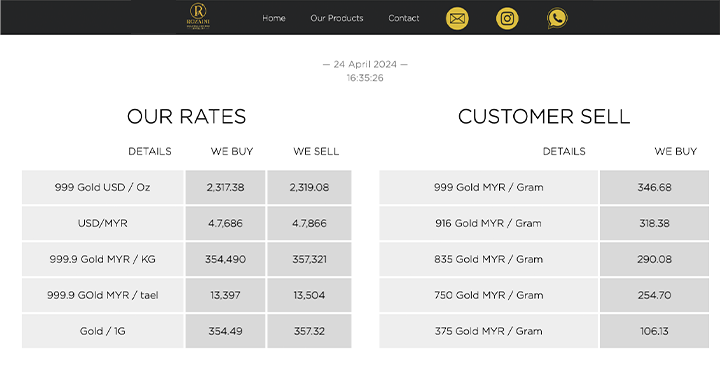The width and height of the screenshot is (720, 378).
Task: Click the 24 April 2024 date text
Action: (x=365, y=64)
